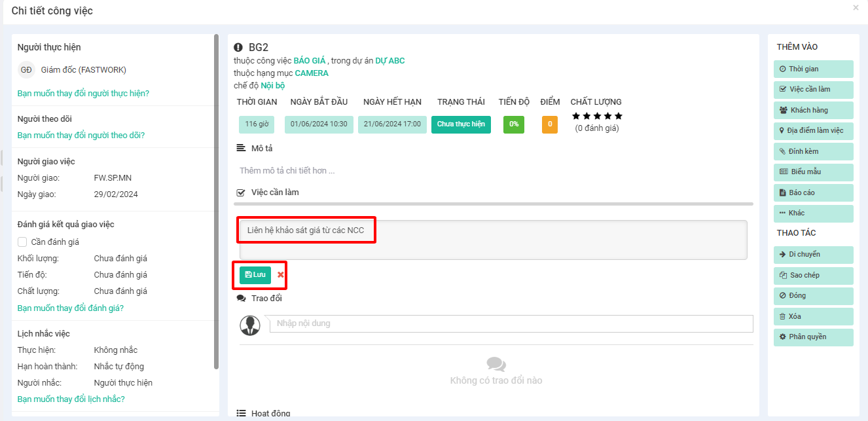
Task: Click the Báo cáo report button
Action: (x=813, y=192)
